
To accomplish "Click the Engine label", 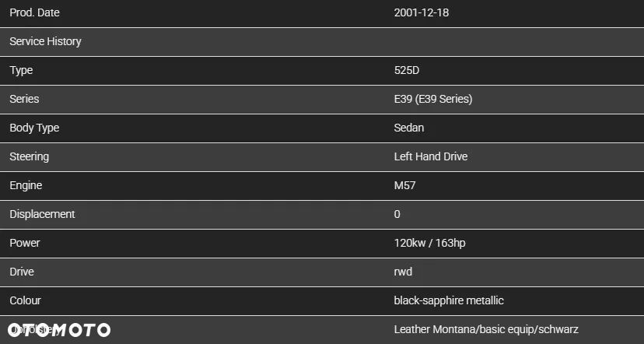I will click(x=26, y=185).
